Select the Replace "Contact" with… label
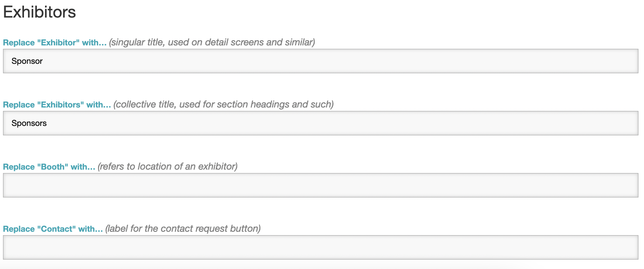 tap(53, 229)
